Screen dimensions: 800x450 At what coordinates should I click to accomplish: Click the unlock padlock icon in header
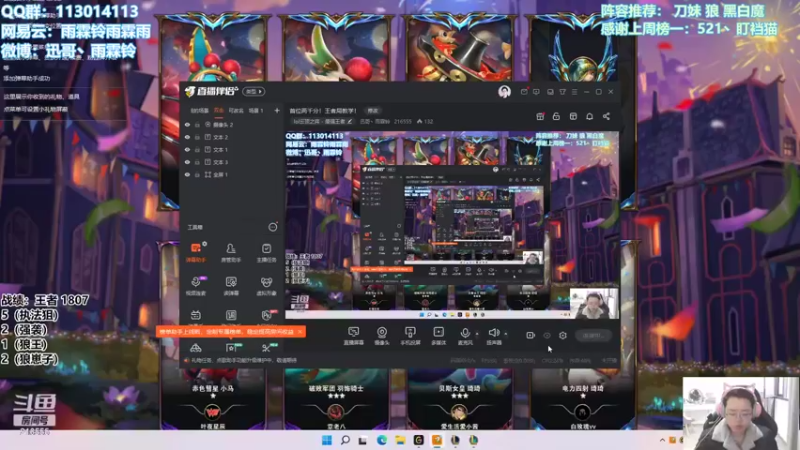[x=556, y=116]
